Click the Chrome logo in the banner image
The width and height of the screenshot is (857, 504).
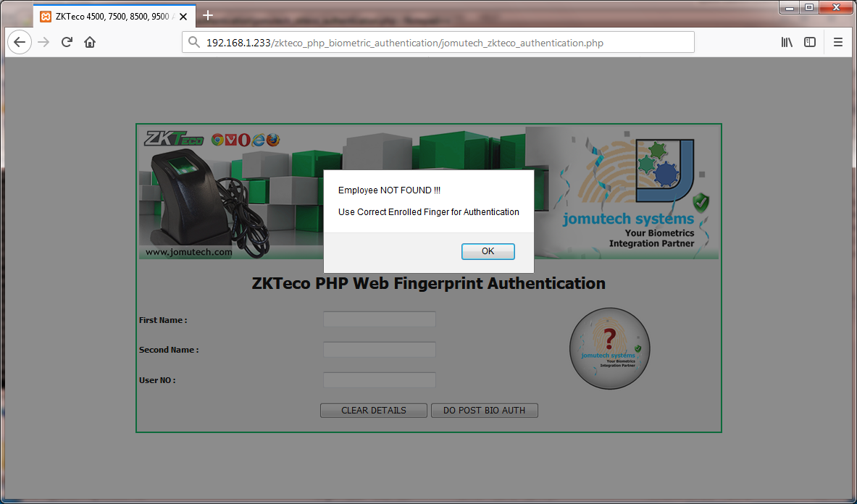[217, 140]
